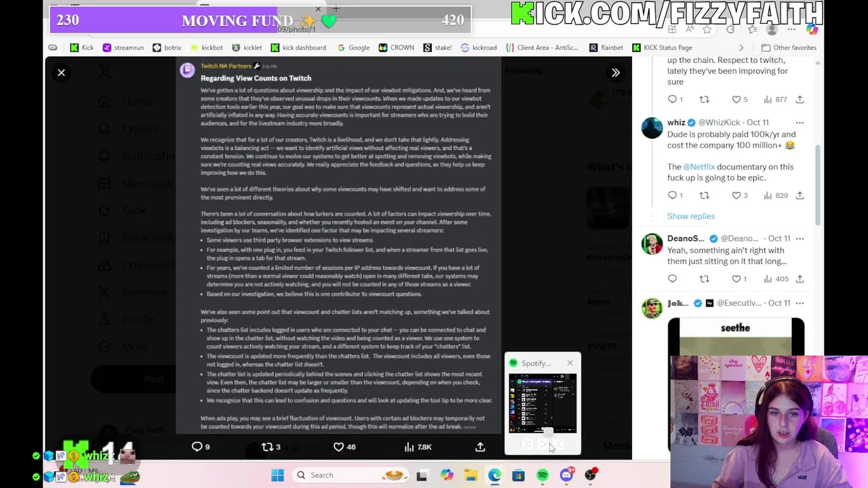The width and height of the screenshot is (868, 488).
Task: Collapse the replies sidebar with the double chevron
Action: [616, 73]
